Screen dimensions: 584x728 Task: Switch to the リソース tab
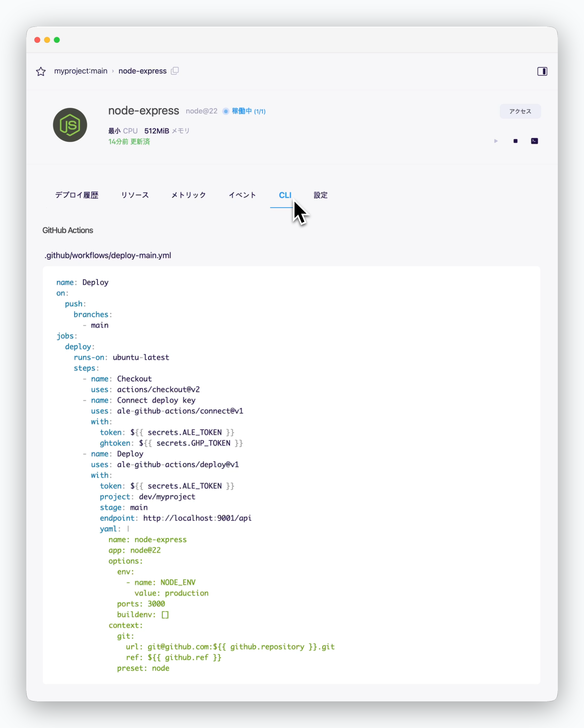(135, 195)
